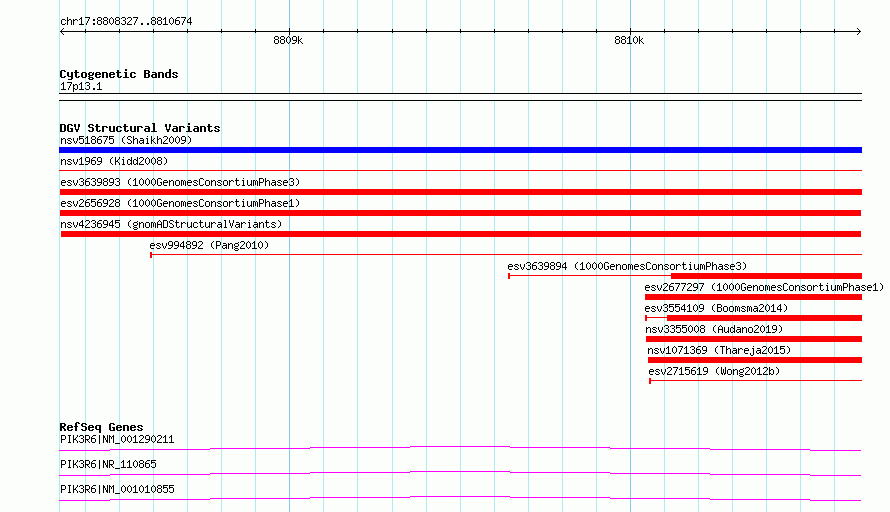Select the red esv3639893 variant bar
Viewport: 890px width, 512px height.
pyautogui.click(x=460, y=192)
